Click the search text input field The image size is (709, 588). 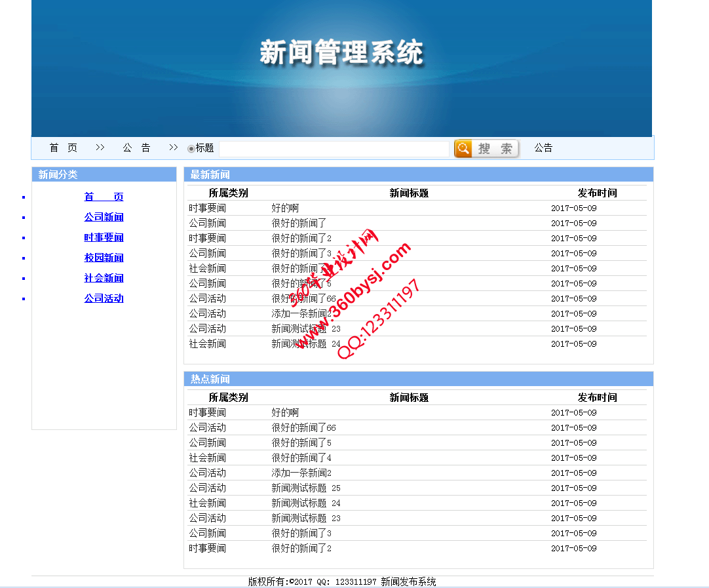pyautogui.click(x=334, y=149)
